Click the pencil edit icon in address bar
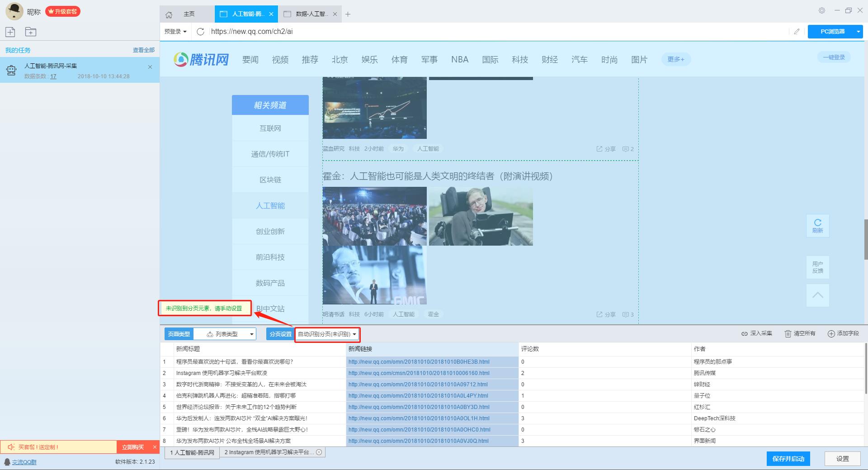Image resolution: width=868 pixels, height=470 pixels. point(797,32)
